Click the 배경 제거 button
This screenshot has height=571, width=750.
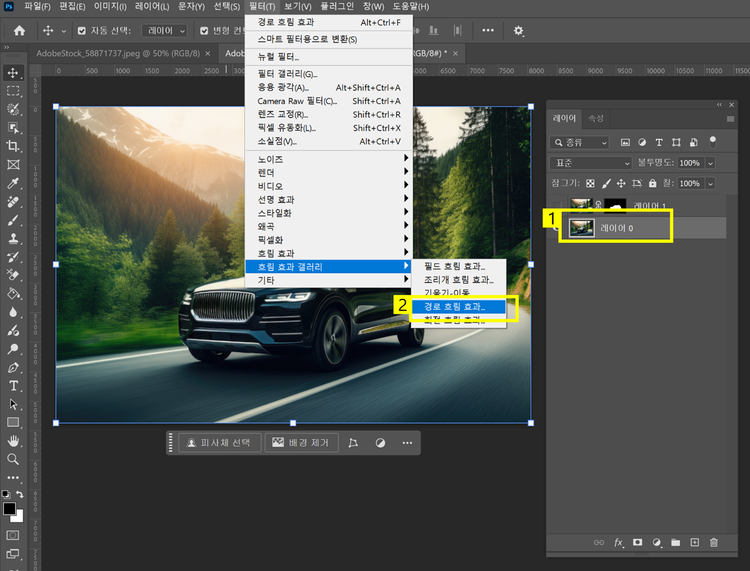(301, 443)
